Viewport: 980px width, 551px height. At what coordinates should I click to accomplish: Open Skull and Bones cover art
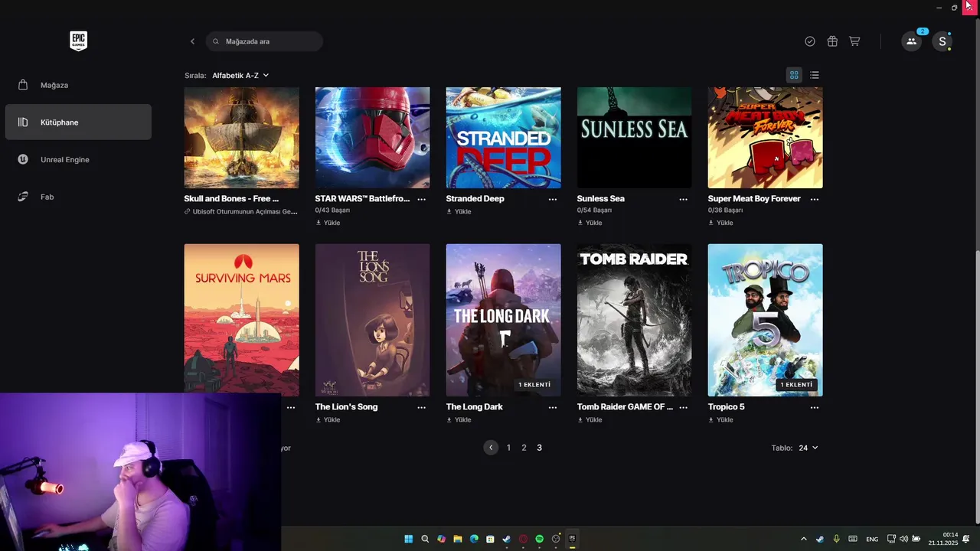(241, 138)
